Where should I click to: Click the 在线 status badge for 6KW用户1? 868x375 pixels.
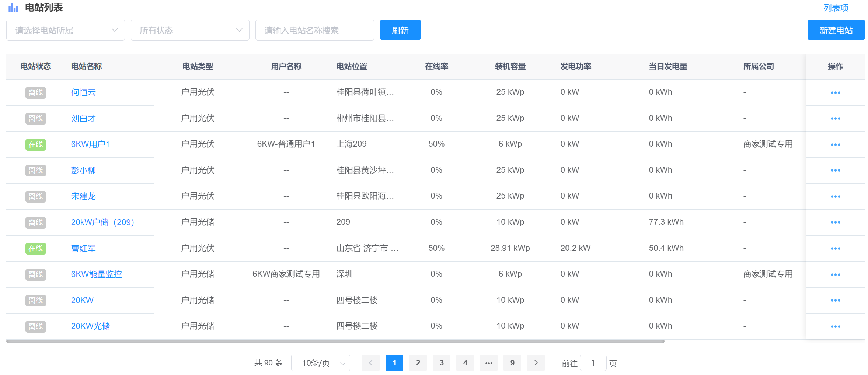pos(36,144)
